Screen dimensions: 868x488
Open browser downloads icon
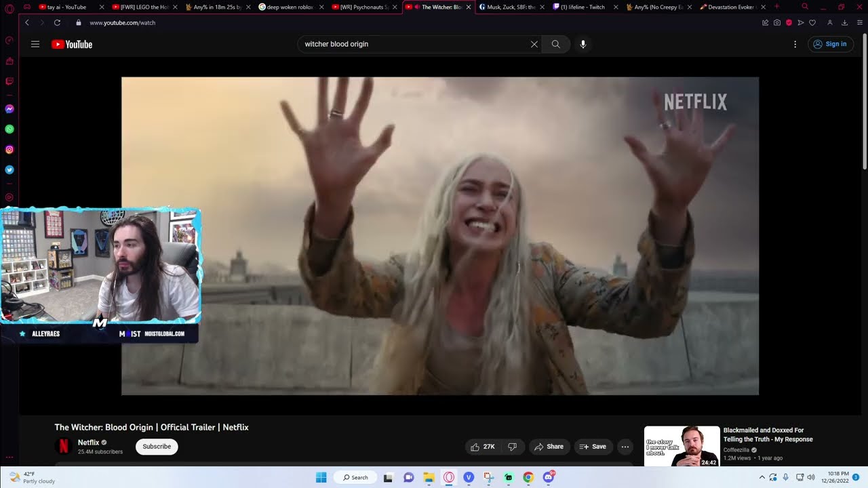[844, 22]
